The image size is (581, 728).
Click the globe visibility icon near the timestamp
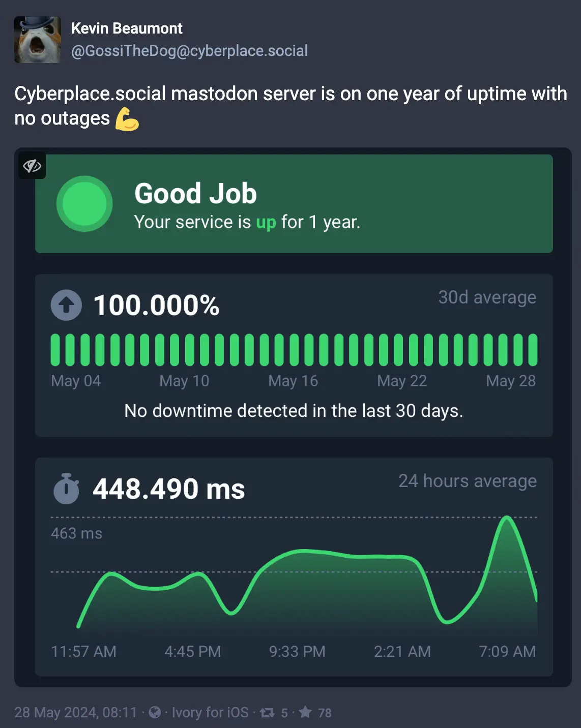[155, 713]
